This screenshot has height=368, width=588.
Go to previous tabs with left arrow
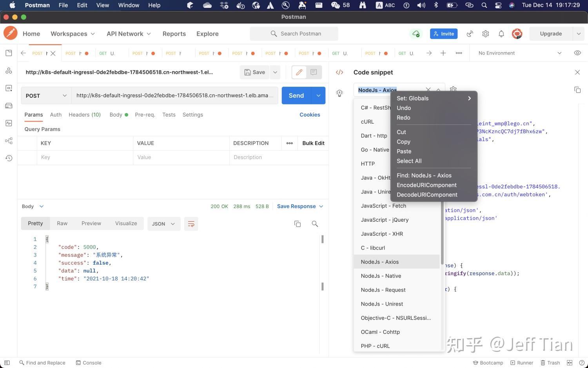23,53
